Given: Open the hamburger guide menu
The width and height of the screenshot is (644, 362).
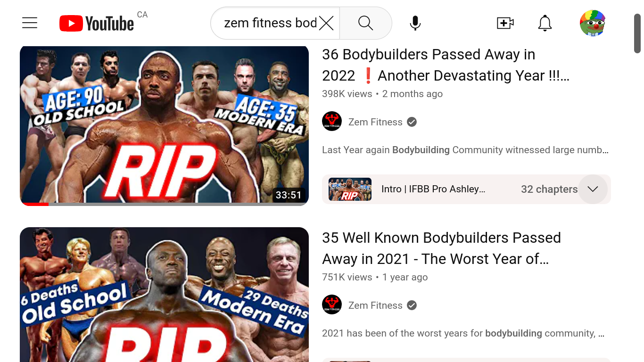Looking at the screenshot, I should (30, 23).
